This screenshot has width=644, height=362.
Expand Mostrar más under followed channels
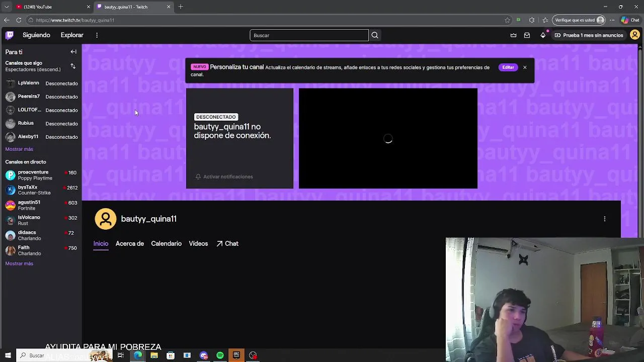tap(19, 149)
